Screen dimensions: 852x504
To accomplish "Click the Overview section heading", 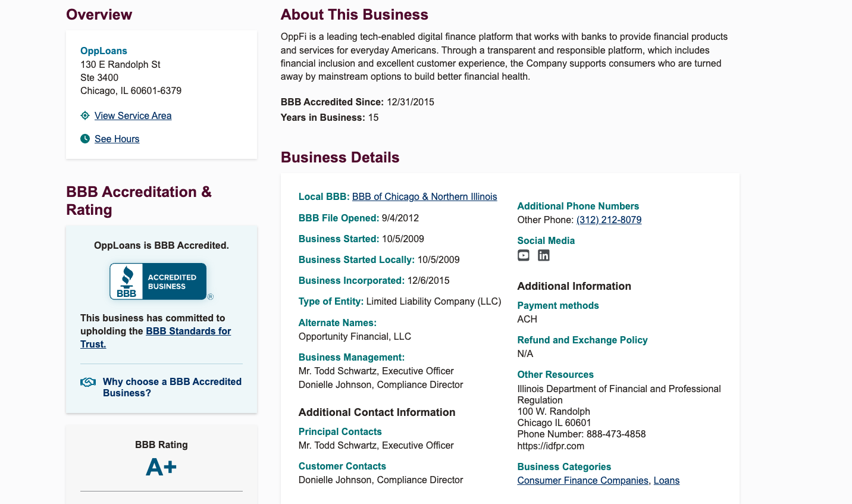I will tap(99, 14).
